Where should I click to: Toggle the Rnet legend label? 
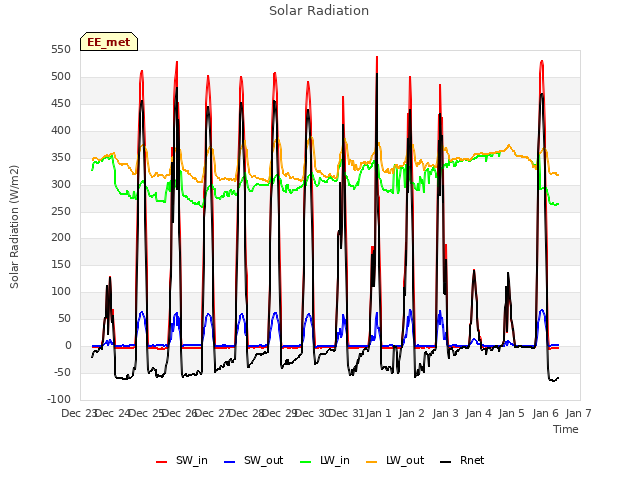pos(472,460)
